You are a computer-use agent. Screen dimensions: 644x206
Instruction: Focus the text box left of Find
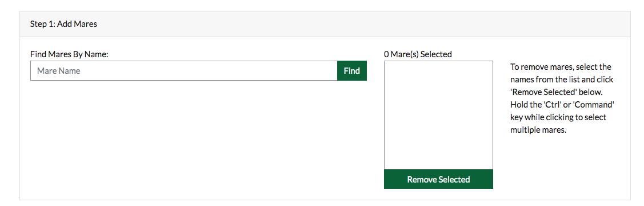(183, 71)
